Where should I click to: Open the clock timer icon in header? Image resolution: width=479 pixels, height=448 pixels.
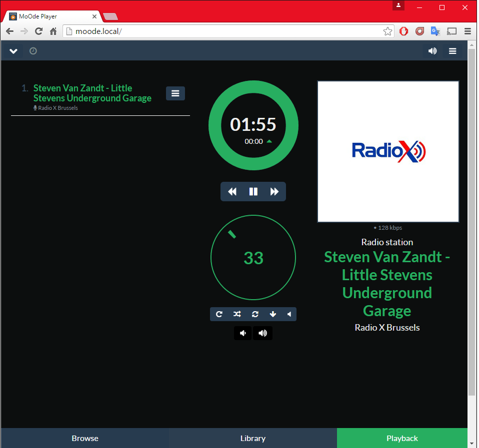tap(33, 51)
